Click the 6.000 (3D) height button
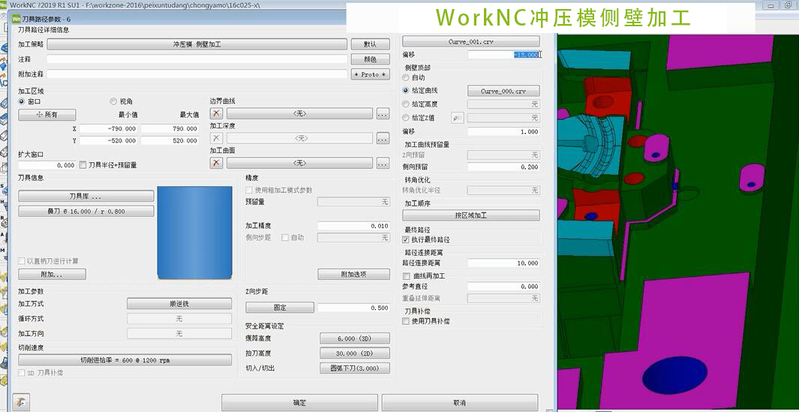The height and width of the screenshot is (412, 799). 355,338
